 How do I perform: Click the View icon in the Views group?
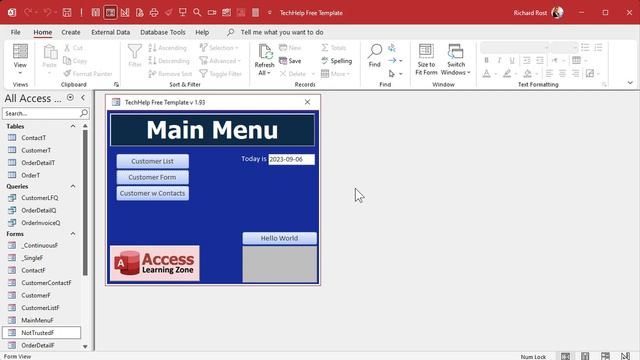click(20, 51)
